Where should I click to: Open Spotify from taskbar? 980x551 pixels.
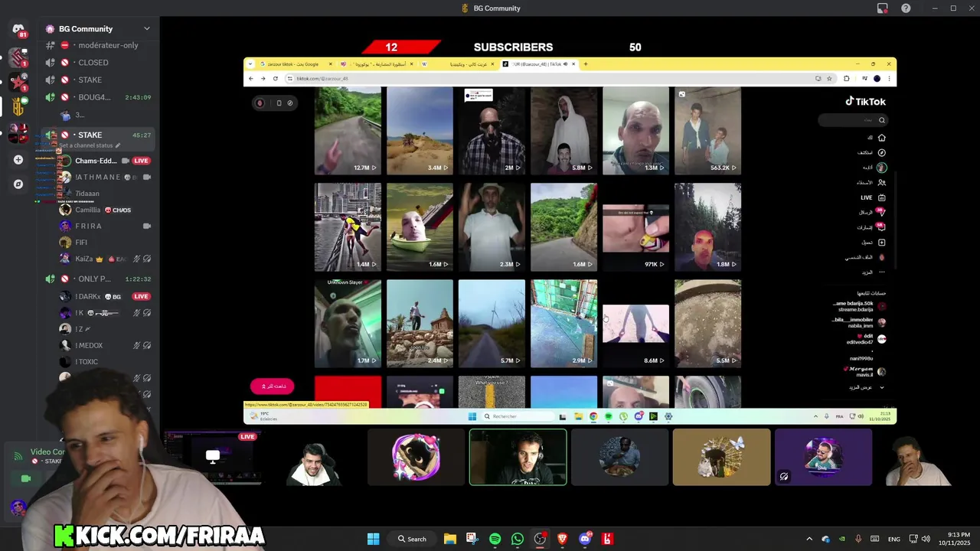click(495, 539)
